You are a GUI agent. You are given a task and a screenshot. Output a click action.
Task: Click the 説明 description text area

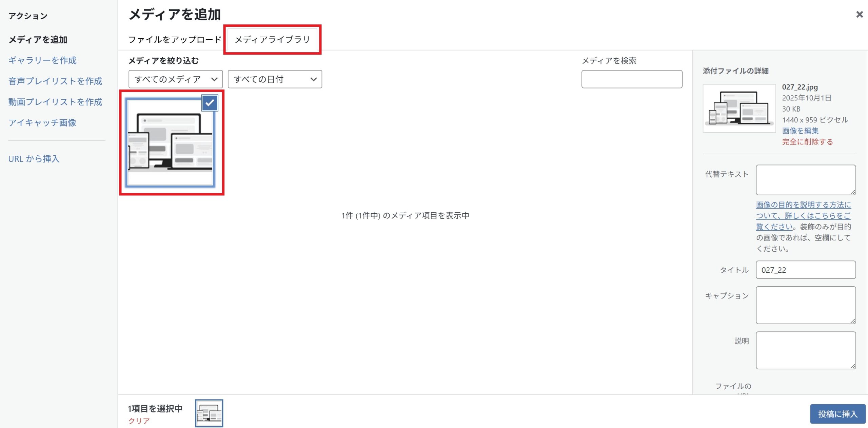(x=805, y=350)
